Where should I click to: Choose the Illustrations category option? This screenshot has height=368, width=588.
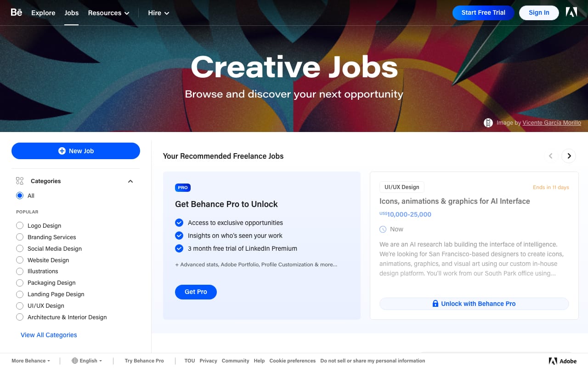click(20, 271)
